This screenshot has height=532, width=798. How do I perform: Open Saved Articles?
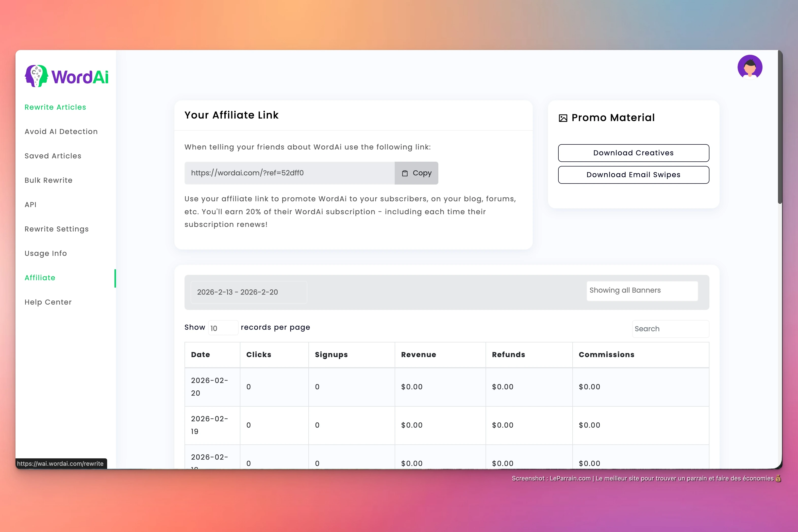53,156
